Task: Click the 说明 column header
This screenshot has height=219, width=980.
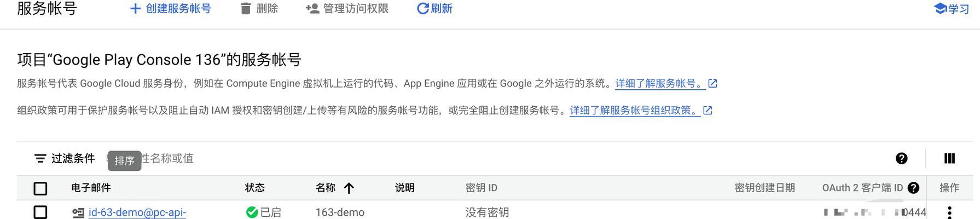Action: 405,188
